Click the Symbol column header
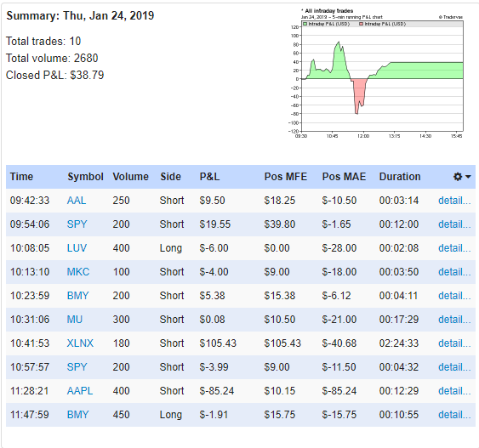Screen dimensions: 479x448 point(85,176)
